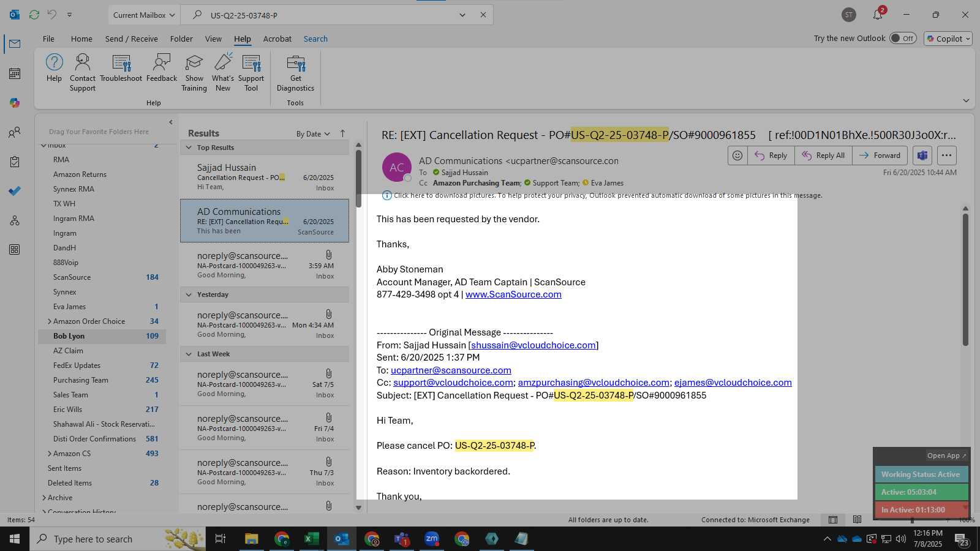The image size is (980, 551).
Task: Click the Send/Receive sync icon
Action: coord(34,15)
